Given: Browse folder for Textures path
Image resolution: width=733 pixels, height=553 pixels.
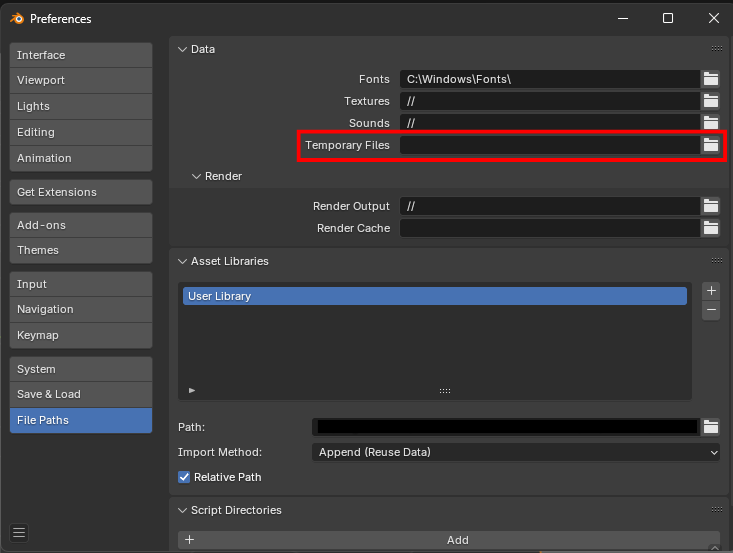Looking at the screenshot, I should click(x=711, y=101).
